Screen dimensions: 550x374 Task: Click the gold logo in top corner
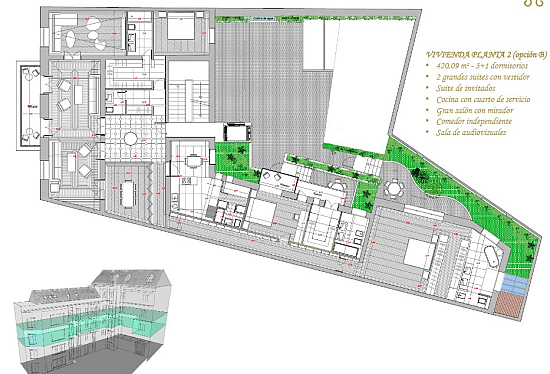534,3
